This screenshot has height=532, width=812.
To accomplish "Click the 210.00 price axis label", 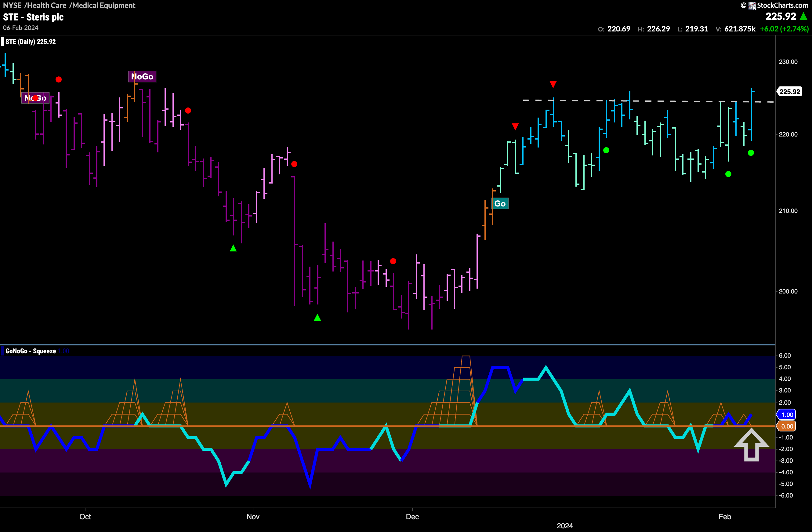I will [788, 211].
